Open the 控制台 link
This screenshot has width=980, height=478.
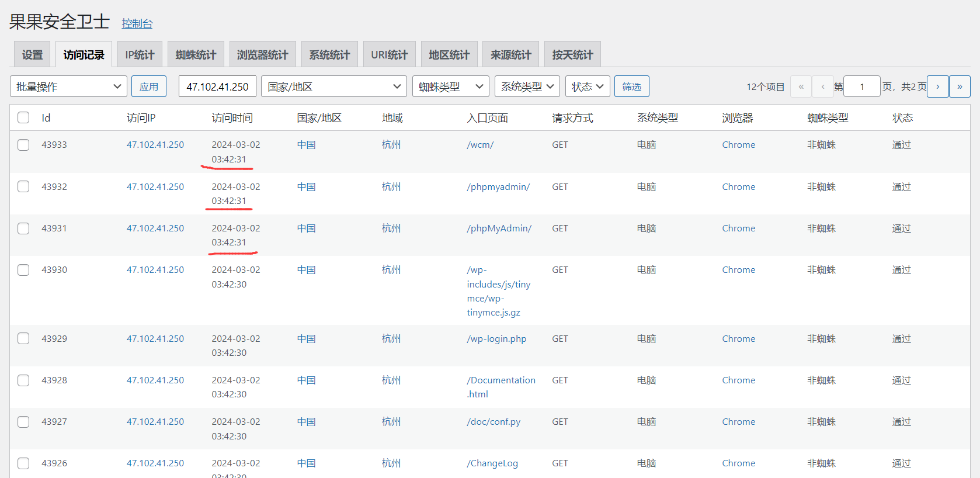coord(137,23)
